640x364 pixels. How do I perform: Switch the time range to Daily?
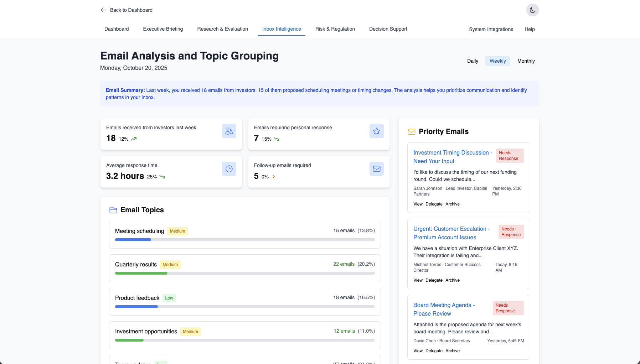click(473, 61)
